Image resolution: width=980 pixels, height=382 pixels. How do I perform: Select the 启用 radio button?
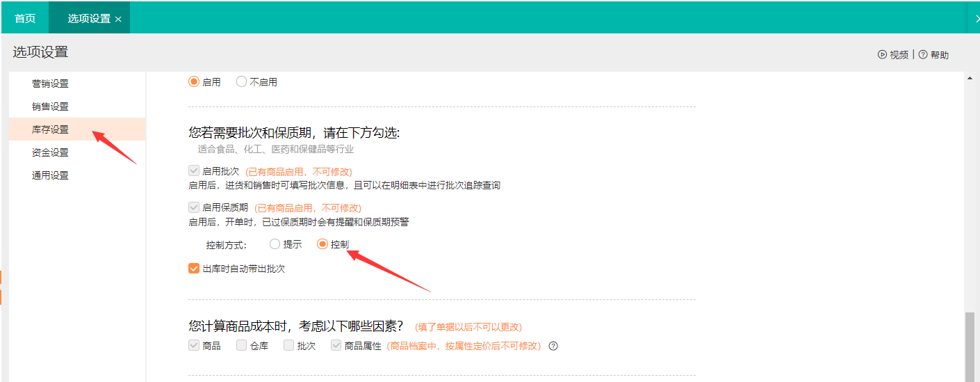click(x=194, y=81)
